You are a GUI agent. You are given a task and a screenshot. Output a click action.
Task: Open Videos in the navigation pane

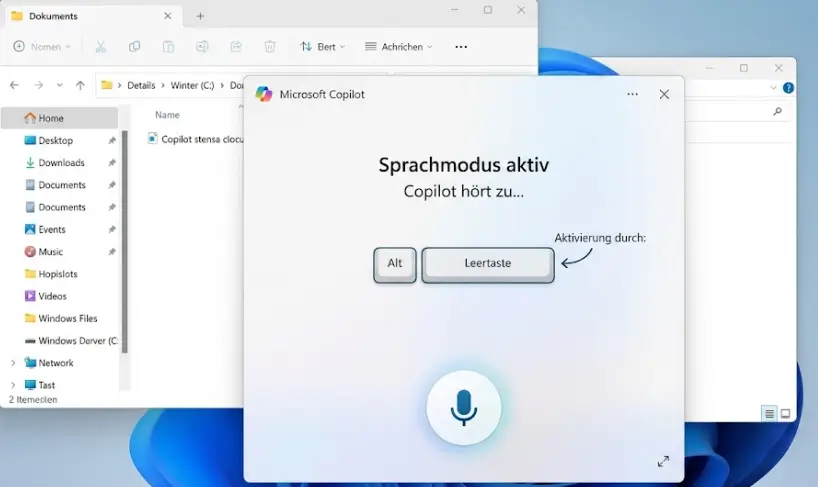pyautogui.click(x=52, y=296)
